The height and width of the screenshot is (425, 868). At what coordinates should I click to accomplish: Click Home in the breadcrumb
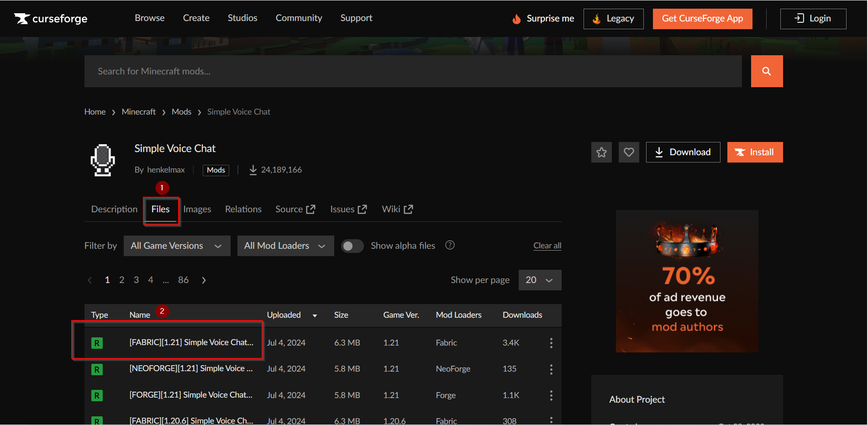click(x=95, y=112)
